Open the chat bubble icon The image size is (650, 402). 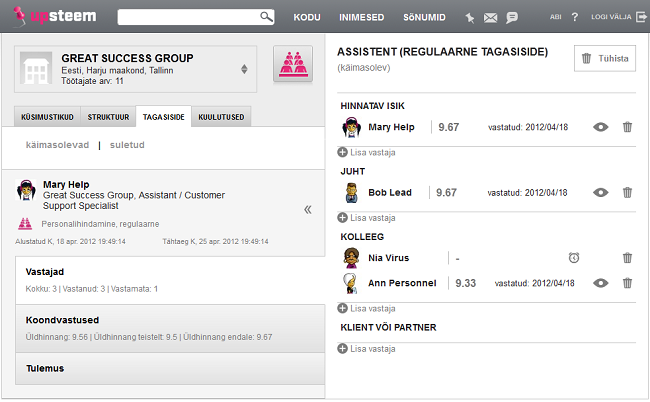512,17
